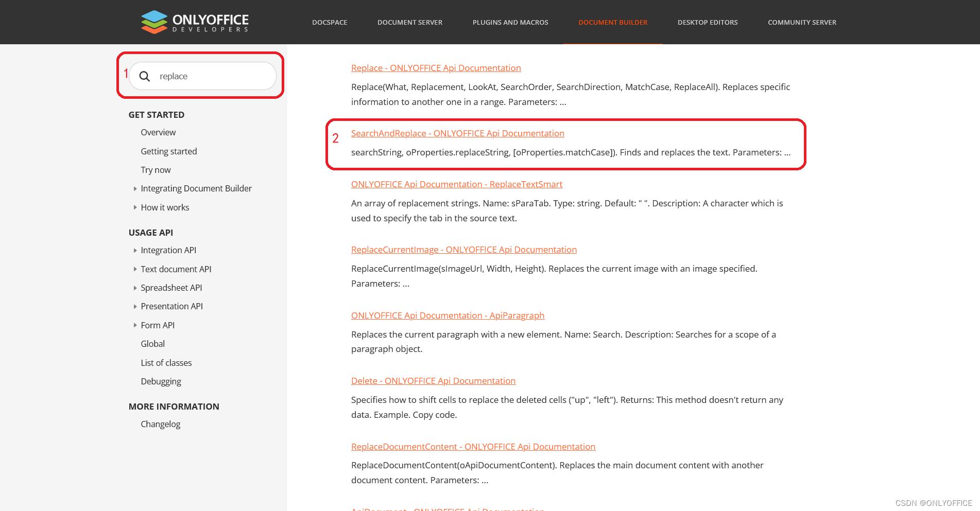Open the ApiParagraph documentation link
The width and height of the screenshot is (980, 511).
pos(448,315)
